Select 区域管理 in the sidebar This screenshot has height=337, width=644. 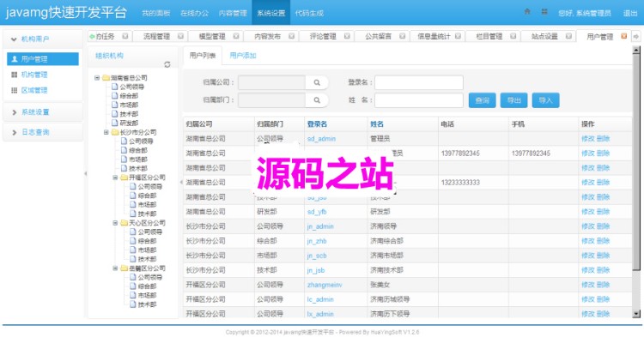click(x=34, y=90)
